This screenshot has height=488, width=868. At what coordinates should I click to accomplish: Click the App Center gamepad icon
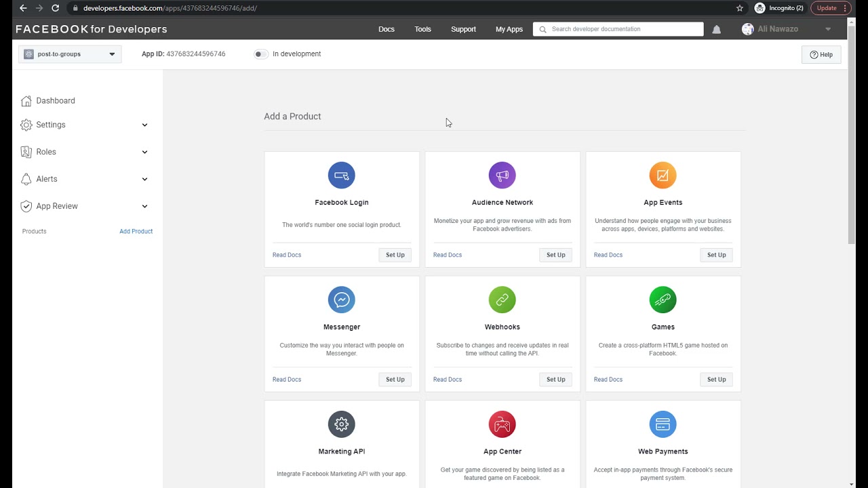coord(502,424)
